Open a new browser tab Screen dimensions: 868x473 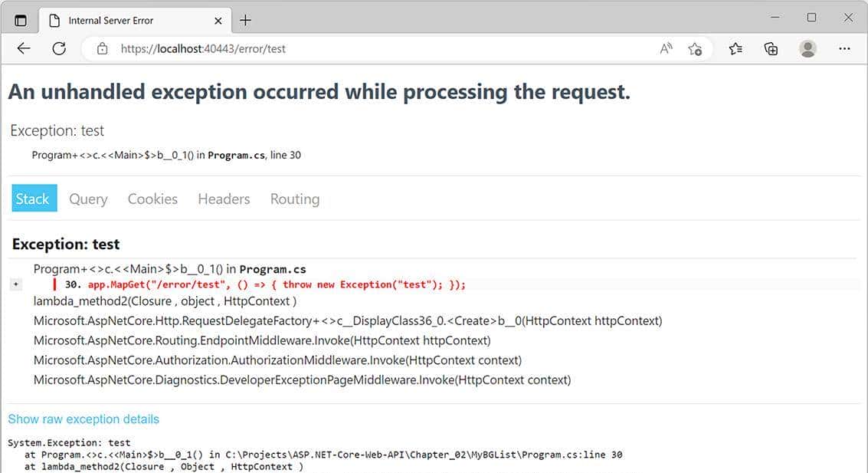coord(245,20)
